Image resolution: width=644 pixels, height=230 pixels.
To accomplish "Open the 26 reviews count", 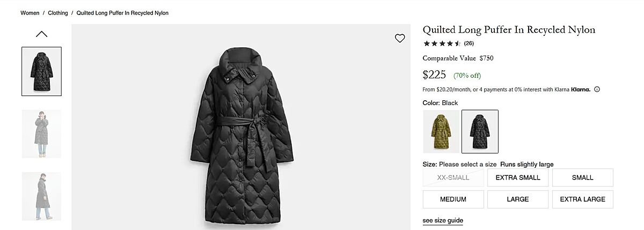I will (469, 43).
